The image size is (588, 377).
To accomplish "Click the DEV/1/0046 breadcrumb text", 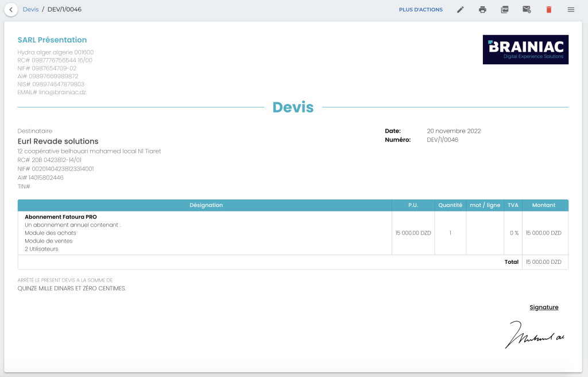I will click(64, 10).
